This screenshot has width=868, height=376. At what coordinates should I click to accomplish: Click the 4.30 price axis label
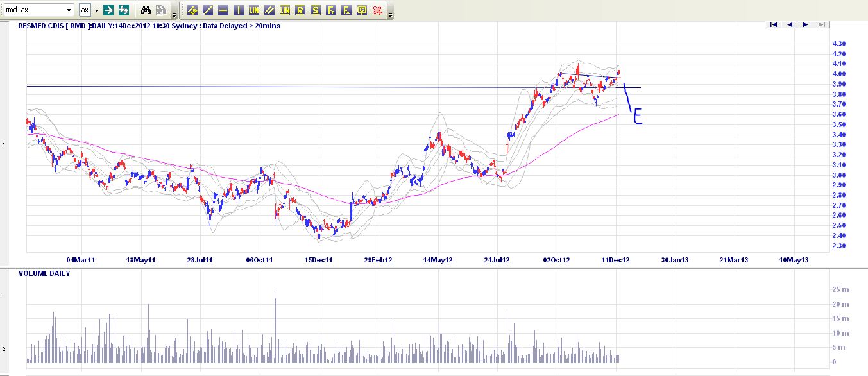[x=838, y=44]
